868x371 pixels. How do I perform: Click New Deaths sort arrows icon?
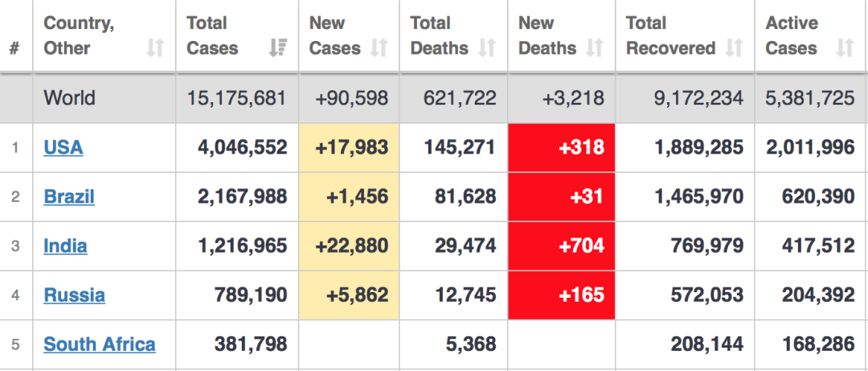595,48
